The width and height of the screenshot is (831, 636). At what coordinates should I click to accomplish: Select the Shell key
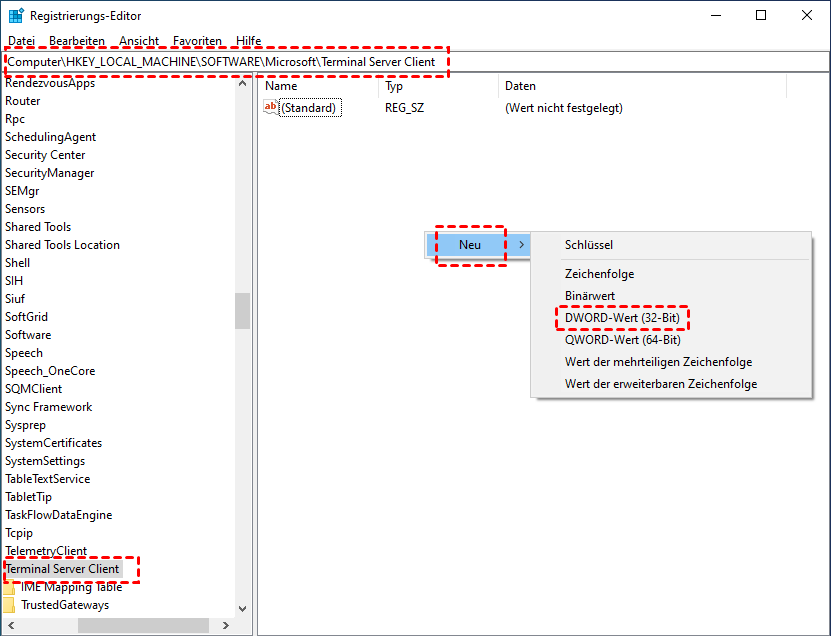pyautogui.click(x=17, y=263)
